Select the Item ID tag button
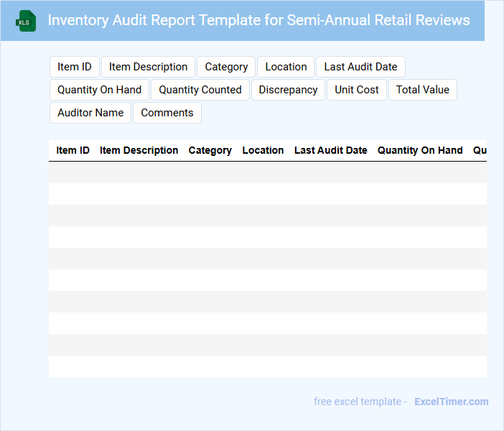 (x=75, y=67)
